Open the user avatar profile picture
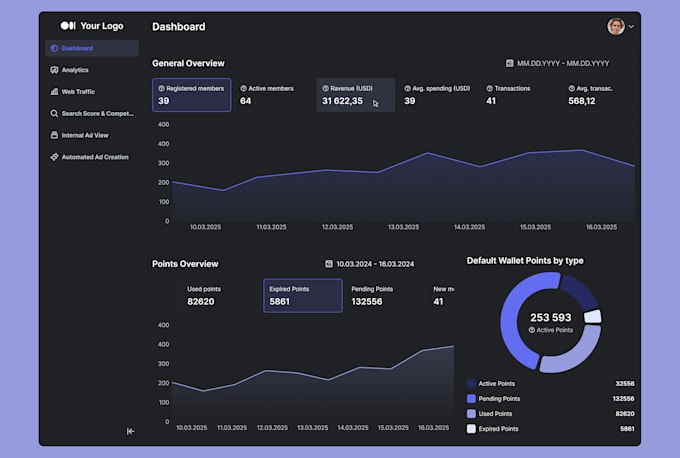680x458 pixels. 616,26
